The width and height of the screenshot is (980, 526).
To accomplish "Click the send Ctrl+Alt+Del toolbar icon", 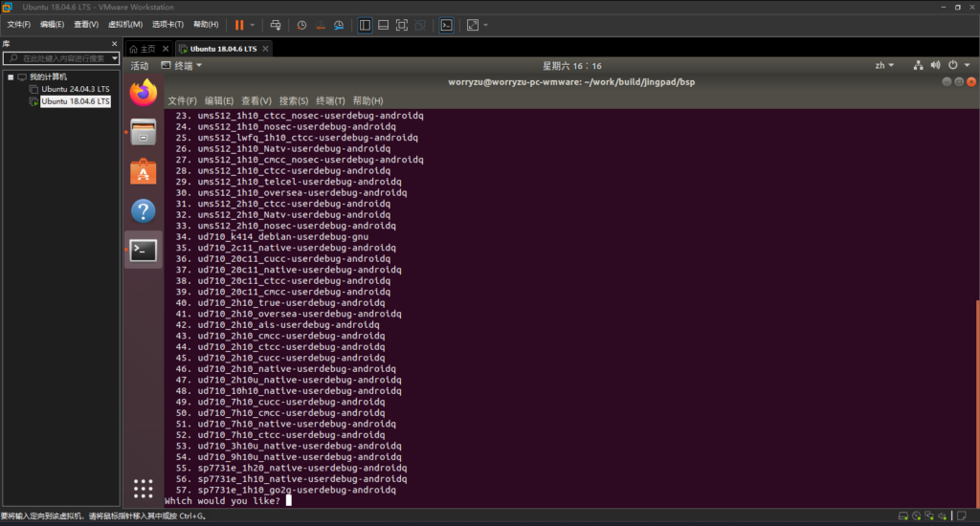I will (276, 25).
